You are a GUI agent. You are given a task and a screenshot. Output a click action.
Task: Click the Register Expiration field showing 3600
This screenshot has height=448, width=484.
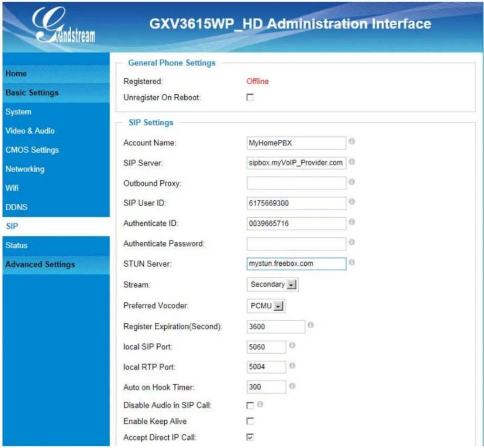[x=276, y=327]
